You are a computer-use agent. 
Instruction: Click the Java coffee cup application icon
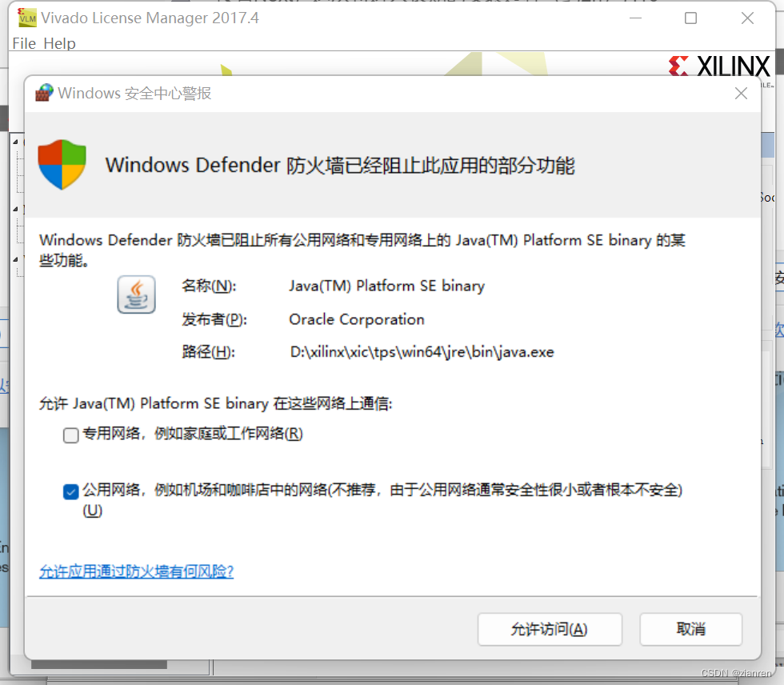click(x=136, y=294)
